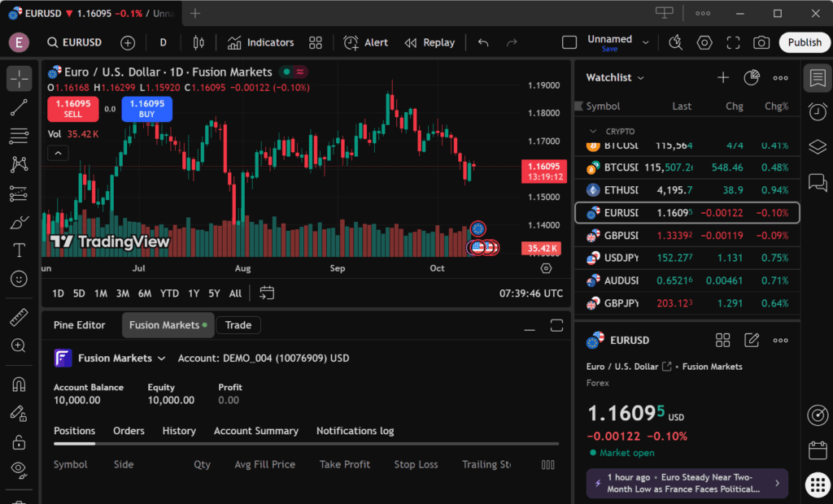
Task: Toggle magnet mode in the drawing toolbar
Action: pos(20,384)
